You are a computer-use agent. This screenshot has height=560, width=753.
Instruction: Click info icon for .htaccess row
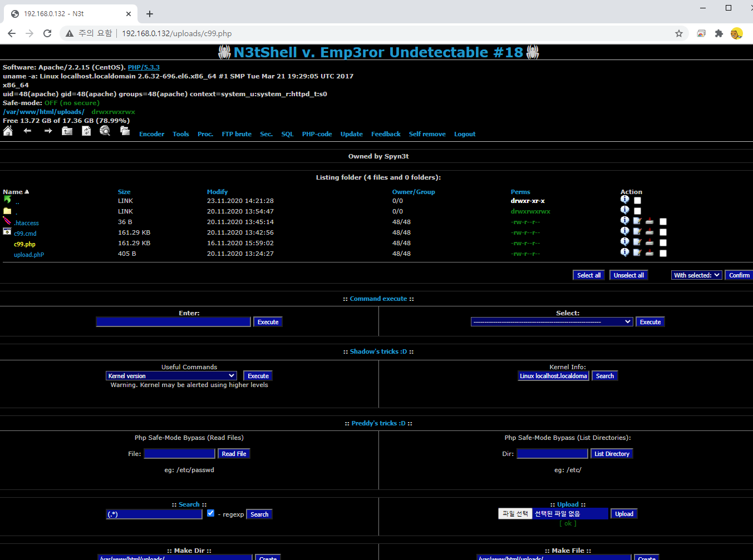click(625, 221)
